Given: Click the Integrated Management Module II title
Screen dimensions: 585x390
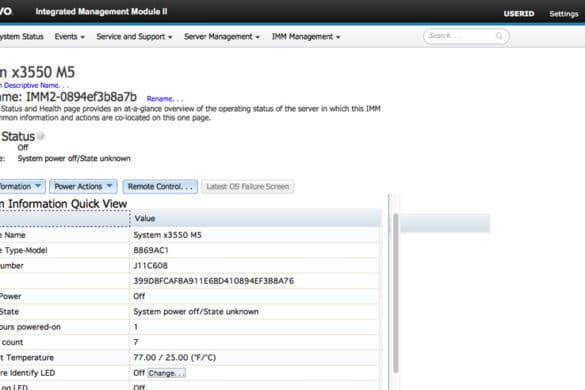Looking at the screenshot, I should (101, 12).
